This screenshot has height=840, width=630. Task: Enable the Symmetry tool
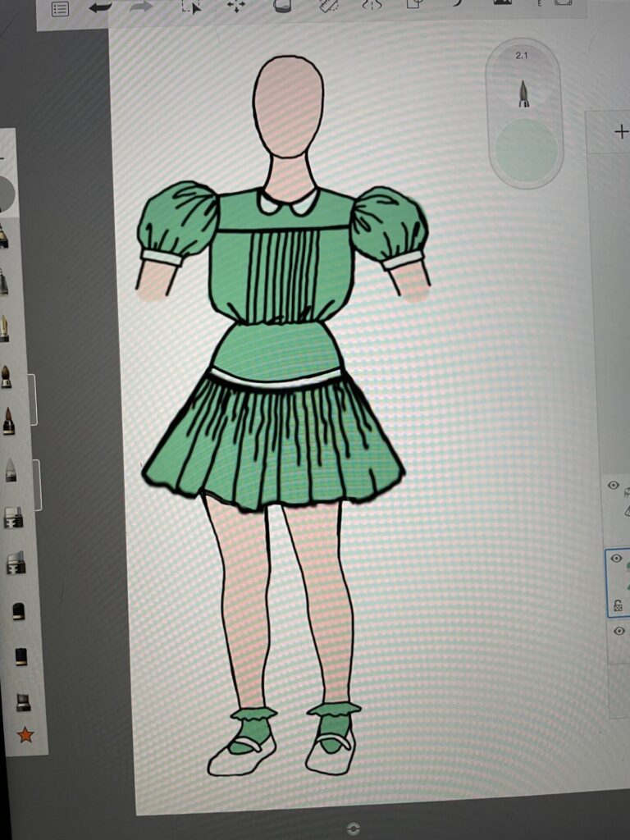tap(372, 4)
